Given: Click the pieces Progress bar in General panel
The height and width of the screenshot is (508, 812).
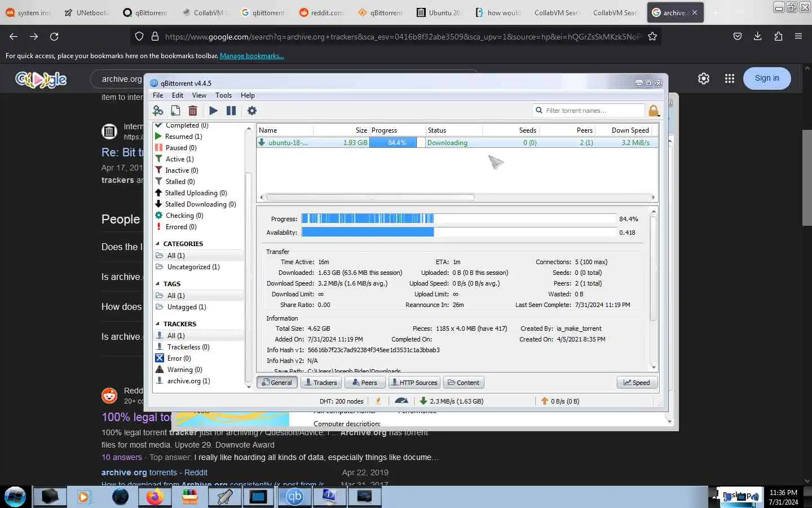Looking at the screenshot, I should pos(458,219).
